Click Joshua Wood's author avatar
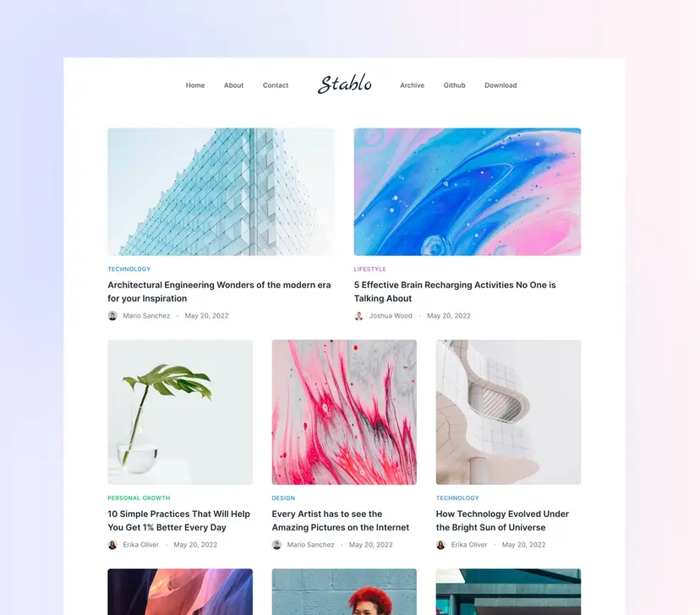 coord(358,316)
